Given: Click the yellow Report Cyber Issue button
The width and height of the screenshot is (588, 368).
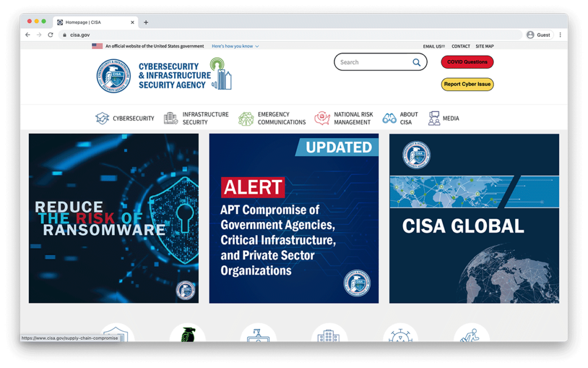Looking at the screenshot, I should pyautogui.click(x=467, y=84).
